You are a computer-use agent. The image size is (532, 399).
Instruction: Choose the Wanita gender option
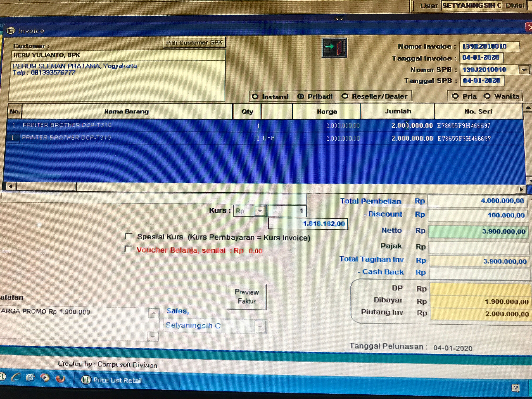(487, 96)
